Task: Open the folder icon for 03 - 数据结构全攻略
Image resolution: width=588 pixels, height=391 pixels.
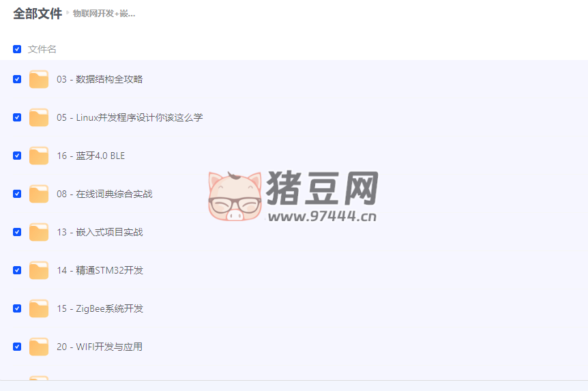Action: pos(39,79)
